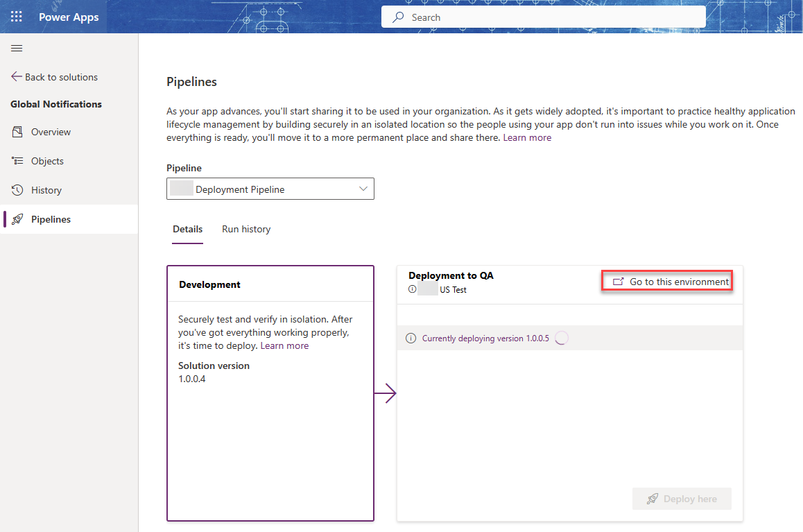The height and width of the screenshot is (532, 803).
Task: Click the 1.0.0.4 version value
Action: [x=192, y=379]
